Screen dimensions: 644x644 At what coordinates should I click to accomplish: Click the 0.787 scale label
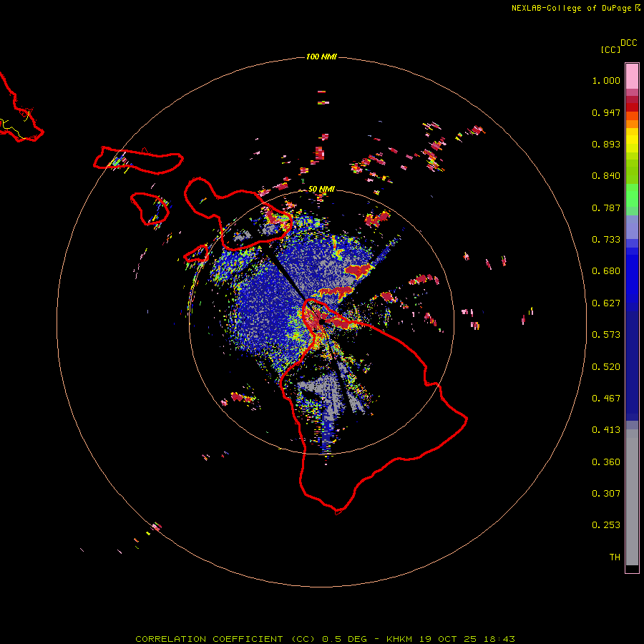[x=606, y=208]
